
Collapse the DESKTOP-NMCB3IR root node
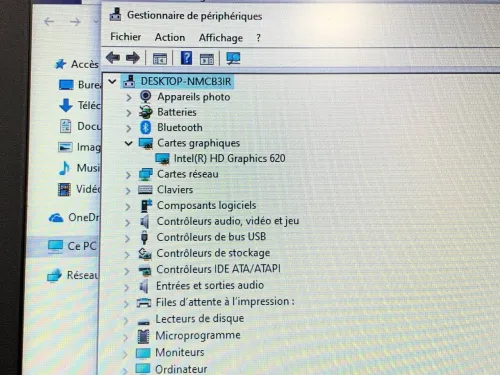[112, 81]
